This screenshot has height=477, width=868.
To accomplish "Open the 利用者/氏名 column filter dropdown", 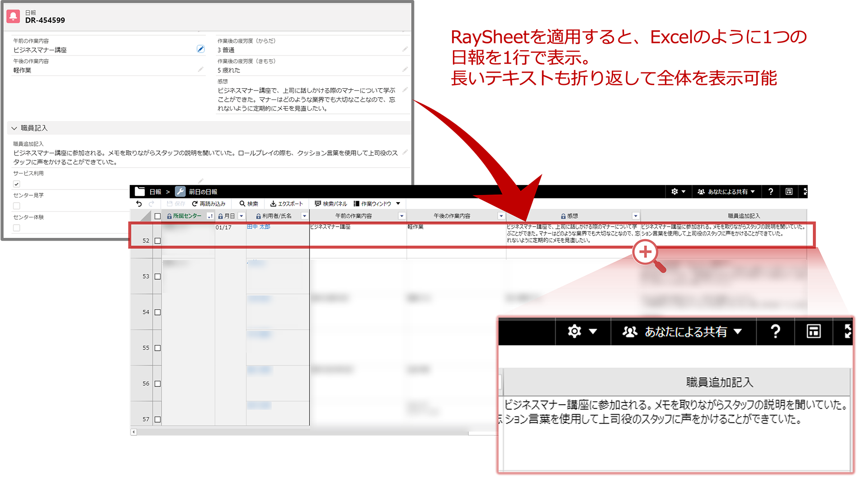I will point(304,216).
